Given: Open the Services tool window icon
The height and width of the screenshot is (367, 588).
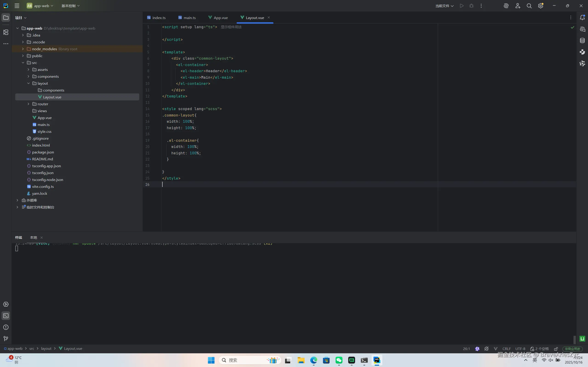Looking at the screenshot, I should click(6, 304).
